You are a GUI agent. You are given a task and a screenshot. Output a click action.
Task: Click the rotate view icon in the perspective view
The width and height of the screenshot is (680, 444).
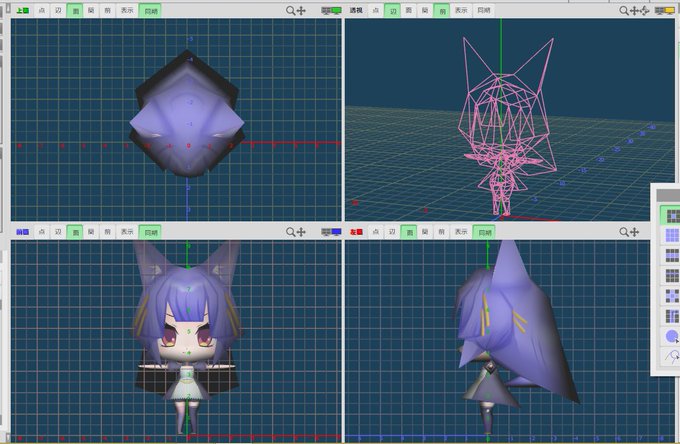pyautogui.click(x=644, y=10)
